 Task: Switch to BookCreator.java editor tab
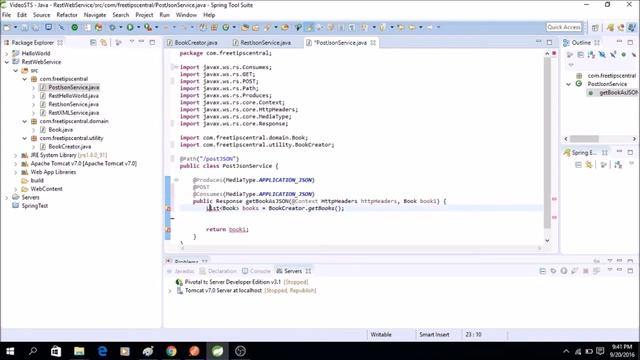coord(193,42)
